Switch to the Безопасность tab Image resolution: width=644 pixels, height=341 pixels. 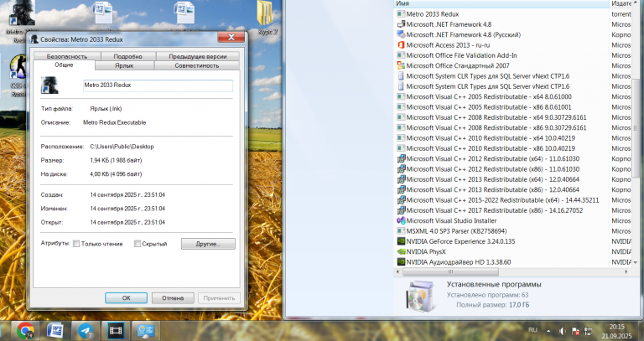tap(67, 56)
